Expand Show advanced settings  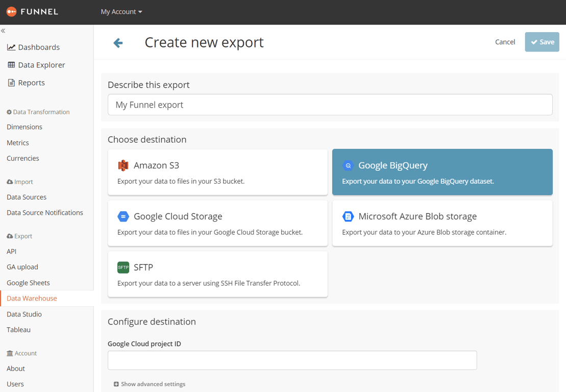point(150,384)
